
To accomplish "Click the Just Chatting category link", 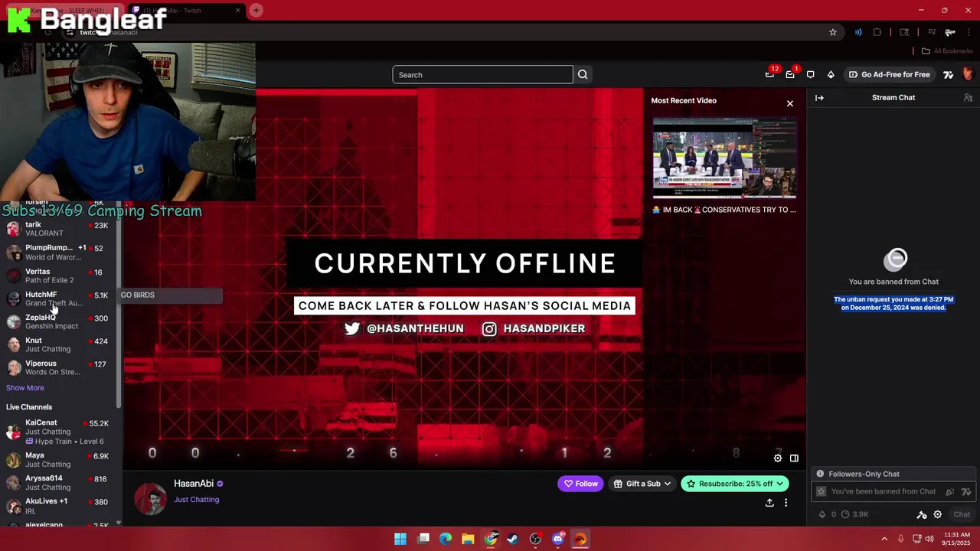I will (196, 500).
